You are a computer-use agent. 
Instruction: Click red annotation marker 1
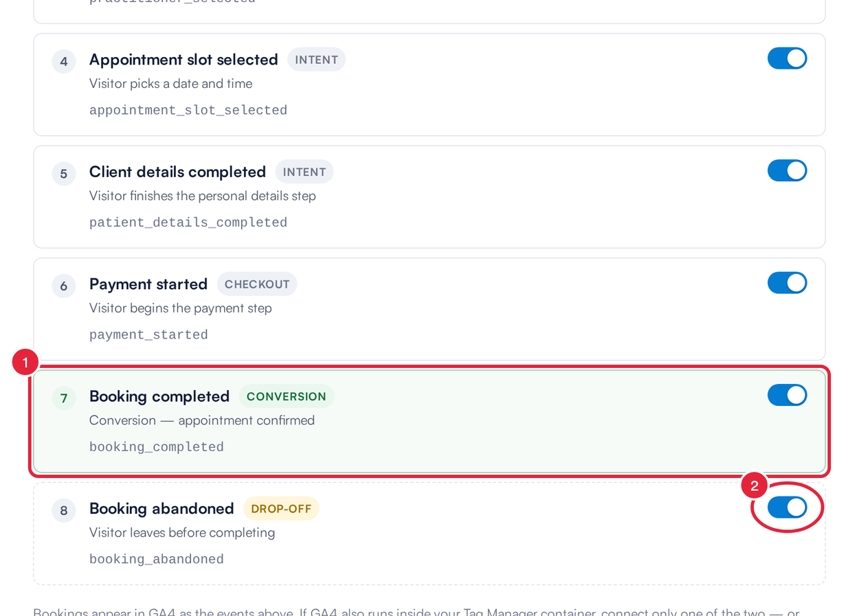[25, 362]
